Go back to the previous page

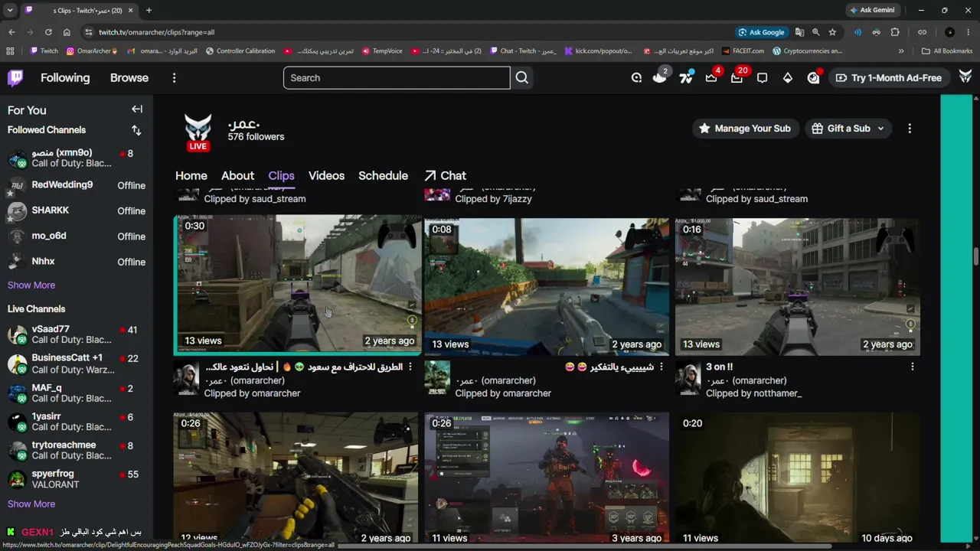(x=11, y=32)
